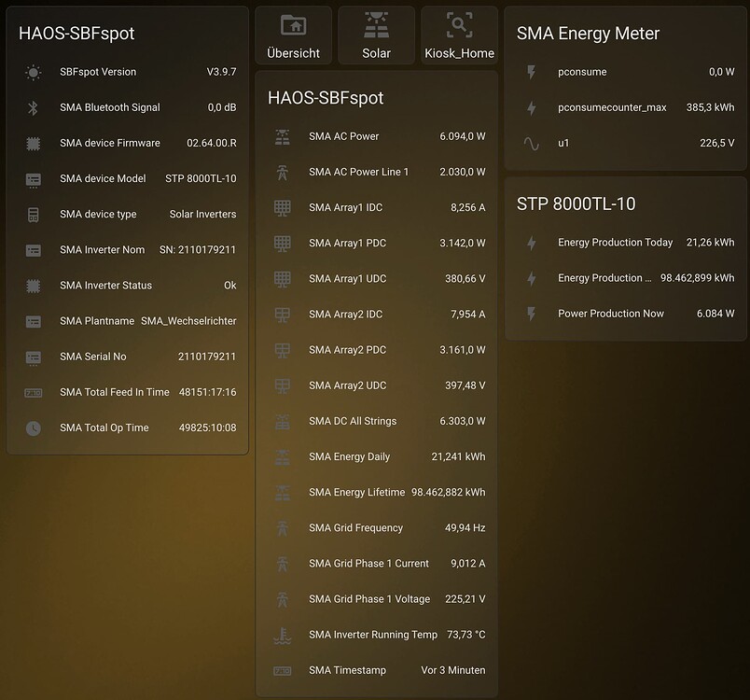750x700 pixels.
Task: Click the lightning bolt icon next to pconsume
Action: point(530,71)
